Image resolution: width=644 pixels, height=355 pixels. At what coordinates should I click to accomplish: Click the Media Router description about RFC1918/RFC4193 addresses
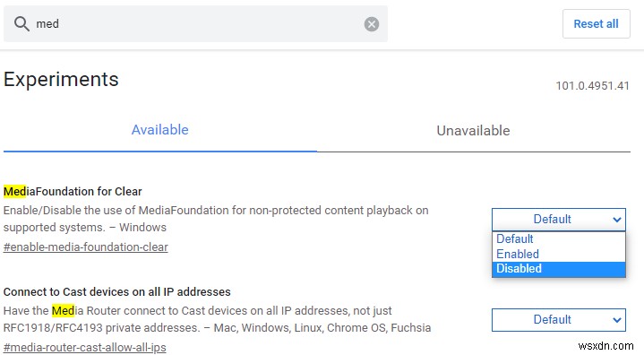218,319
